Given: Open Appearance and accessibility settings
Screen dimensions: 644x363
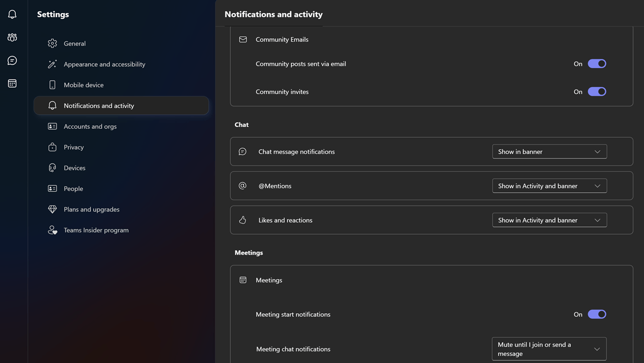Looking at the screenshot, I should (121, 64).
